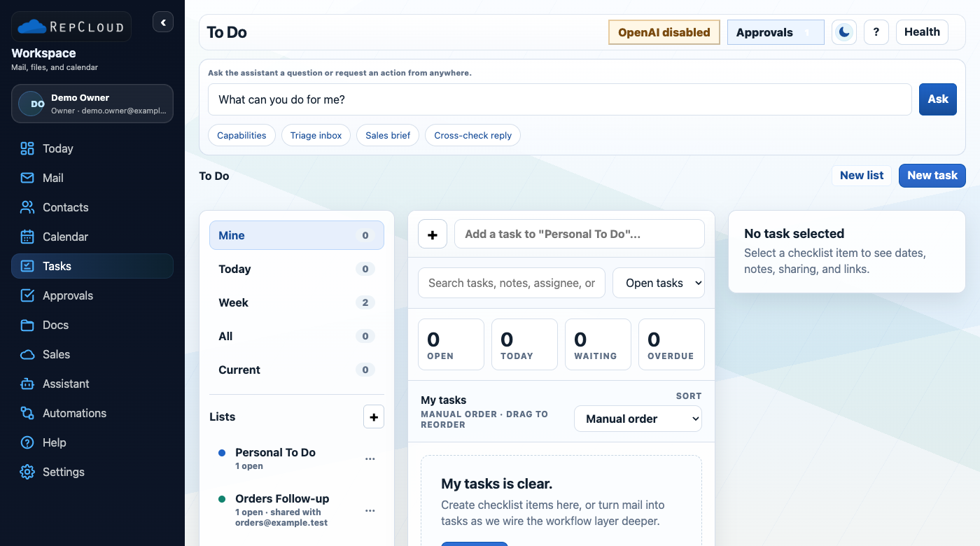Open the Automations workflow icon in sidebar
Image resolution: width=980 pixels, height=546 pixels.
pos(27,413)
